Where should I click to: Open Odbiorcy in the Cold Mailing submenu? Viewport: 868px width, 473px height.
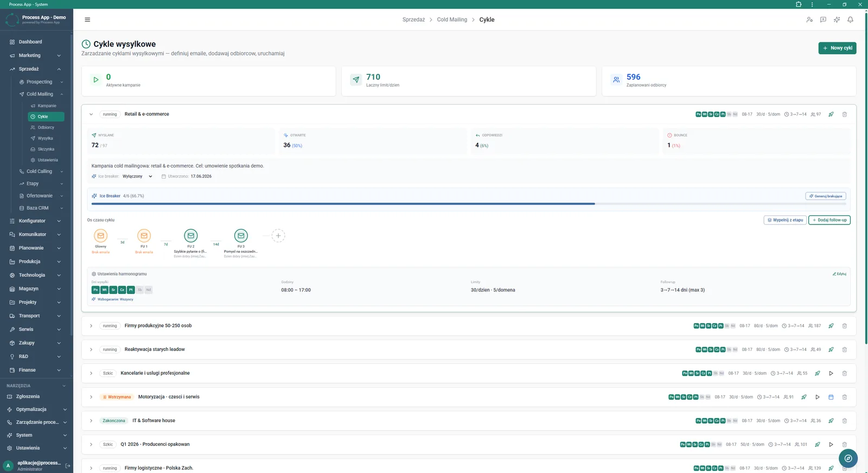pos(46,127)
